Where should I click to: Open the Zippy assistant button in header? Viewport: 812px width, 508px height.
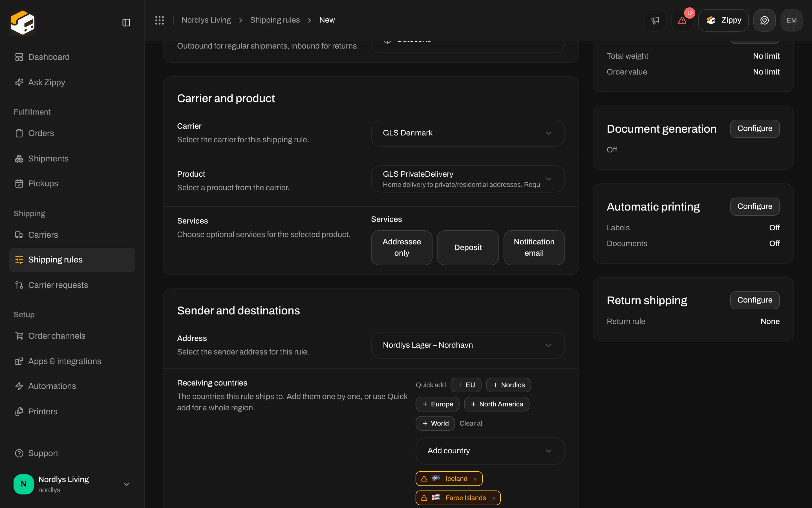click(x=723, y=20)
